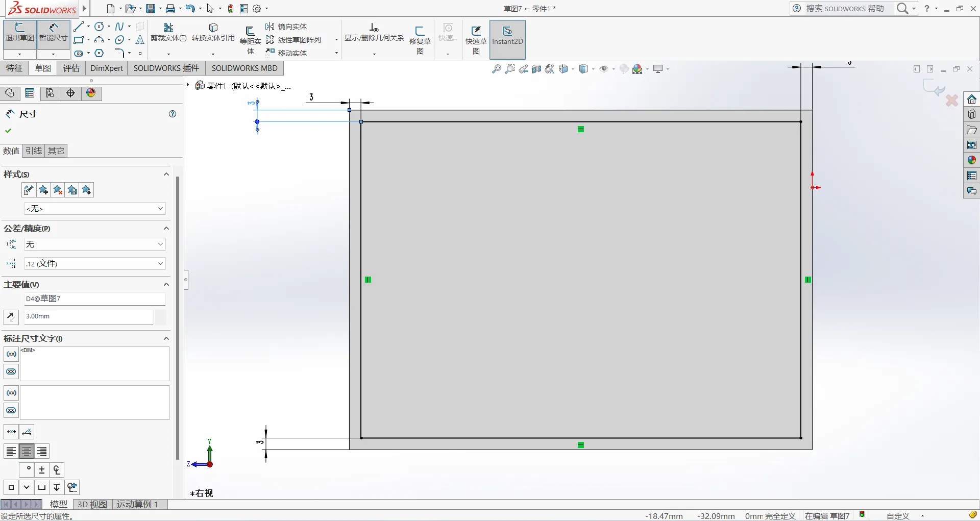Collapse the 公差/精度 section
The image size is (980, 521).
pos(166,228)
